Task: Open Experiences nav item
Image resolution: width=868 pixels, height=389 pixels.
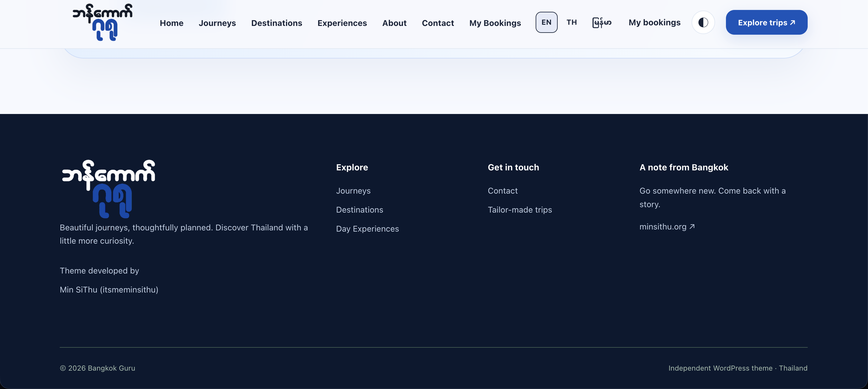Action: click(x=342, y=23)
